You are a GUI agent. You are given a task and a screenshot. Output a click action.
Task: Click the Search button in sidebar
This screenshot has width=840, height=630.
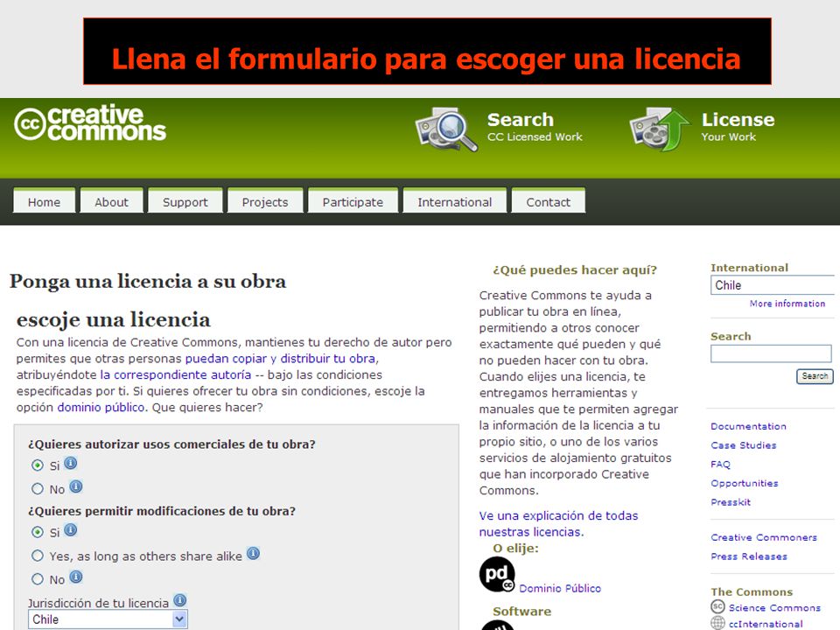coord(815,376)
